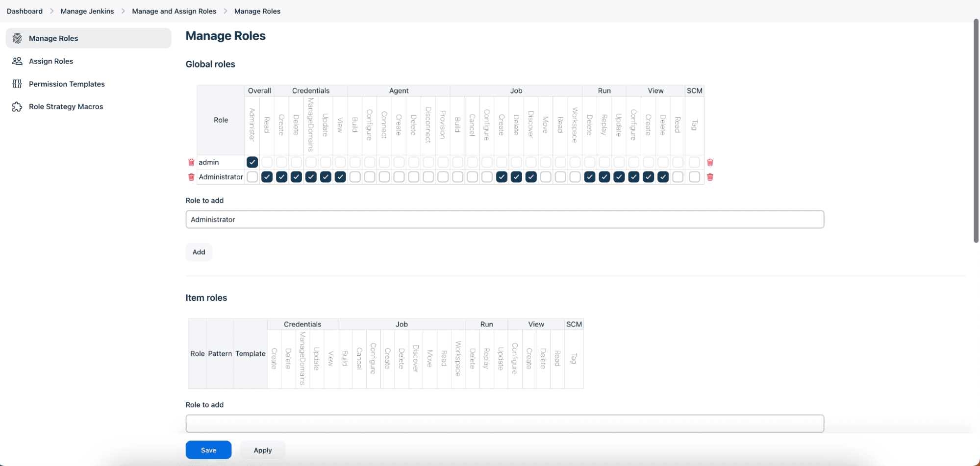This screenshot has width=980, height=466.
Task: Select 'Administrator' role name in table
Action: [221, 177]
